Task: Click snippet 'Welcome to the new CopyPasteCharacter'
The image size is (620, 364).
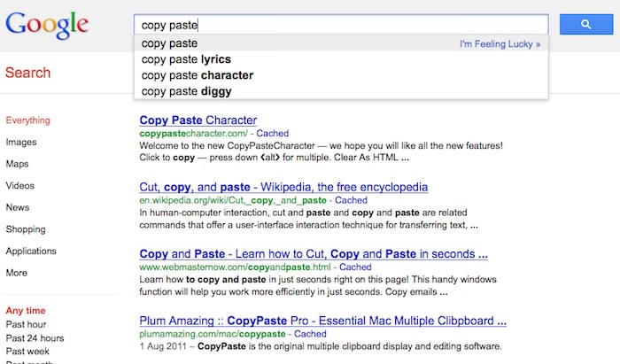Action: tap(321, 151)
